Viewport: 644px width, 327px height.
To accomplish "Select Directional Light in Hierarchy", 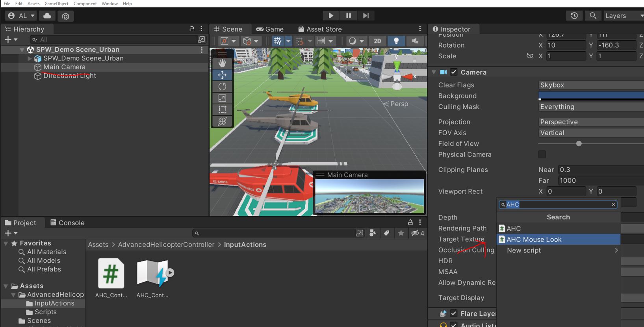I will (69, 76).
